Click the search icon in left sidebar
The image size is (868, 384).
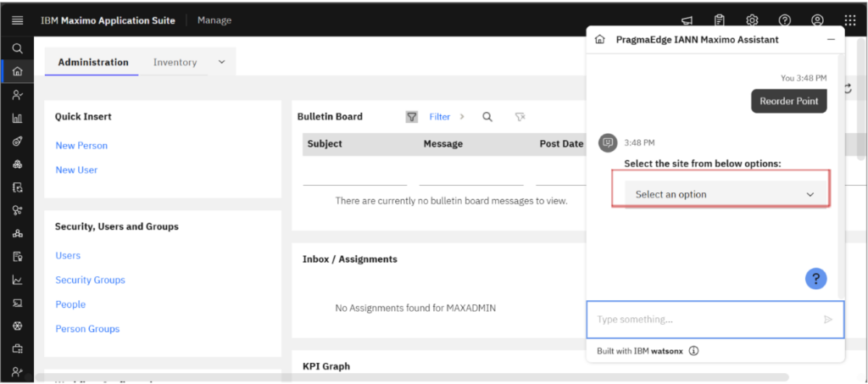click(x=17, y=48)
